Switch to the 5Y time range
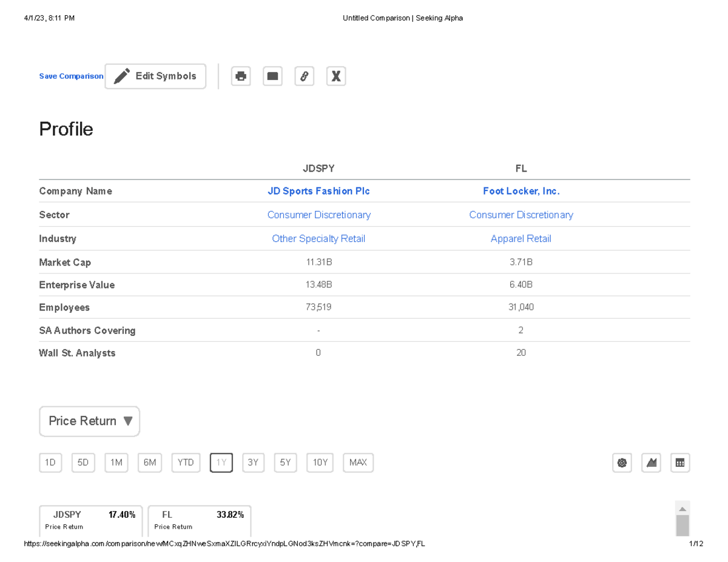This screenshot has height=562, width=728. [285, 463]
